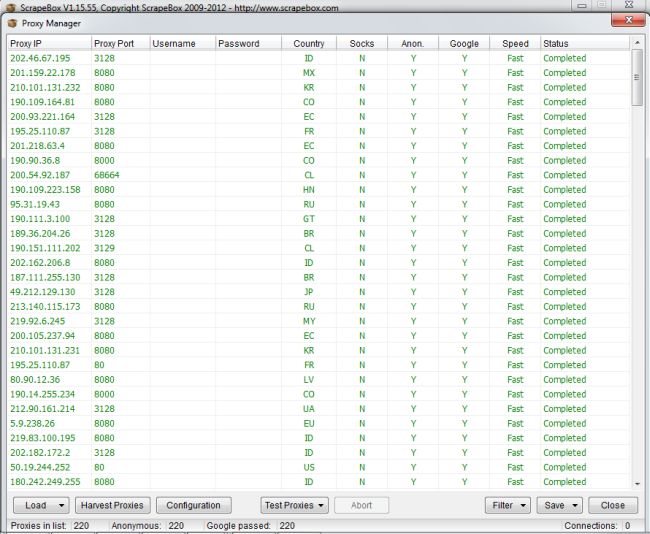Viewport: 650px width, 534px height.
Task: Click the ScrapeBox title bar icon
Action: (x=11, y=7)
